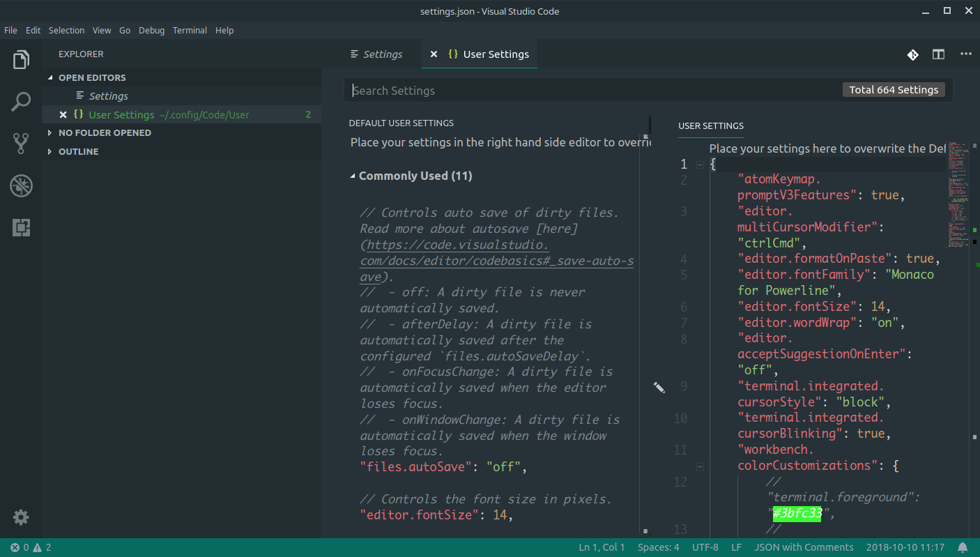Fold the colorCustomizations block at line 11
The image size is (980, 557).
(700, 466)
